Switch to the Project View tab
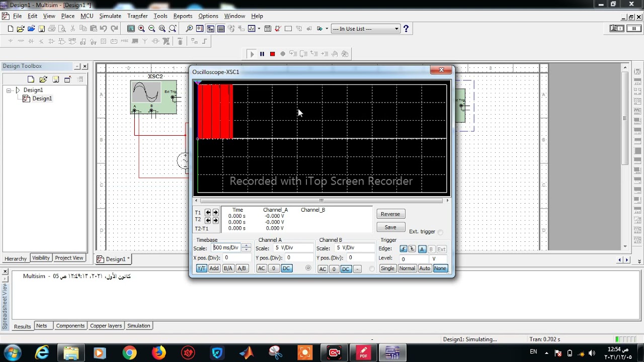This screenshot has height=362, width=644. (x=69, y=258)
